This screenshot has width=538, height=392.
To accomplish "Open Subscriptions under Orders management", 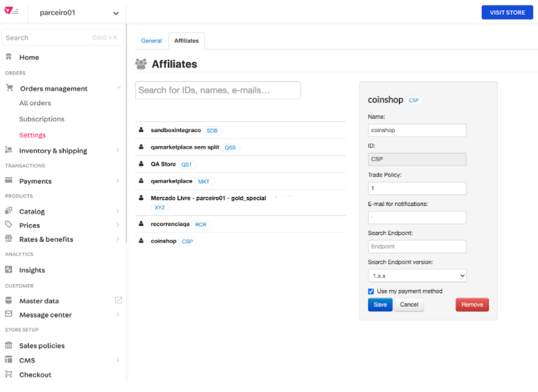I will [41, 119].
